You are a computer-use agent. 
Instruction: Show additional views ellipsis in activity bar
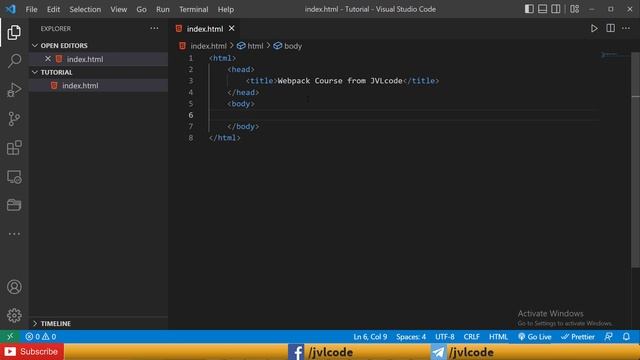[x=14, y=234]
